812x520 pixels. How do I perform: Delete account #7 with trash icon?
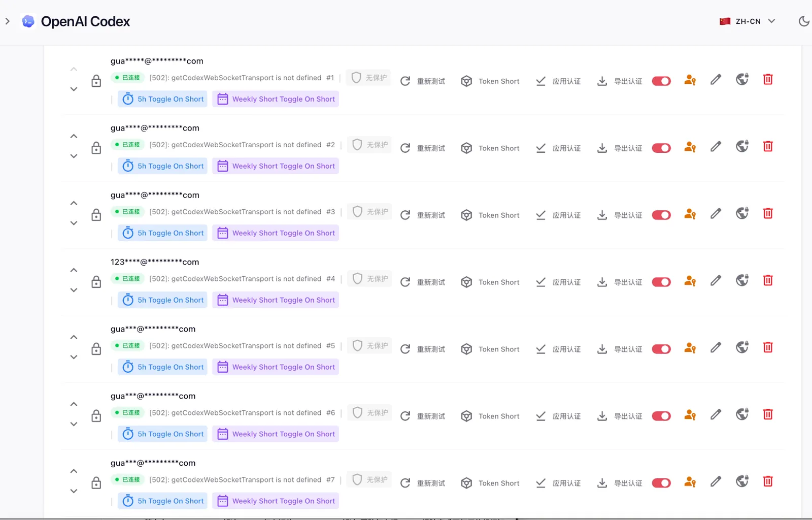point(768,481)
